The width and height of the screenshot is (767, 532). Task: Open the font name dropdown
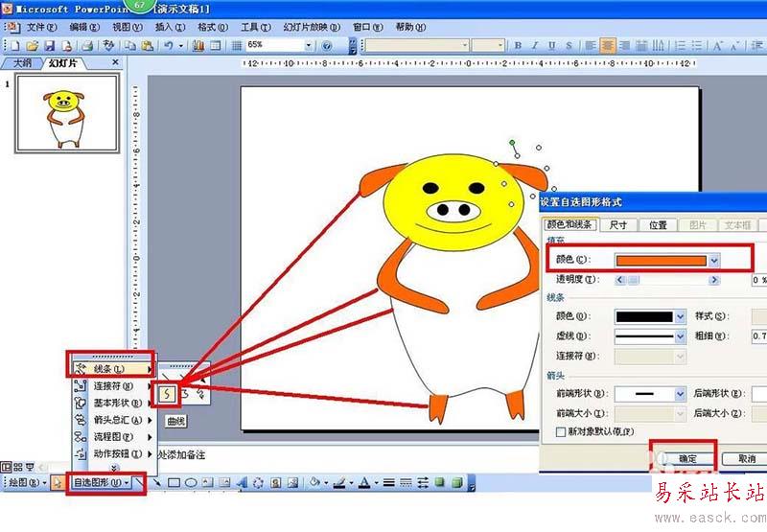point(465,45)
